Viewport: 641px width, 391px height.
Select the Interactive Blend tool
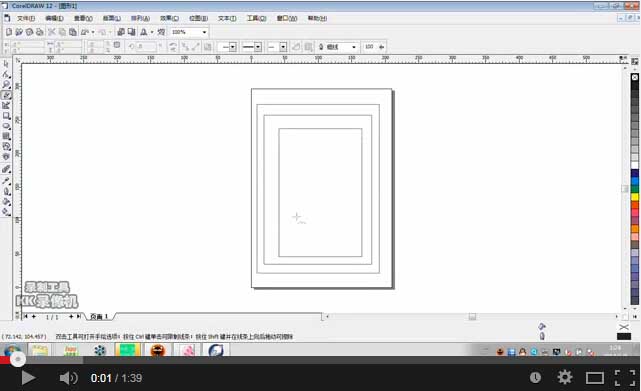click(x=6, y=169)
